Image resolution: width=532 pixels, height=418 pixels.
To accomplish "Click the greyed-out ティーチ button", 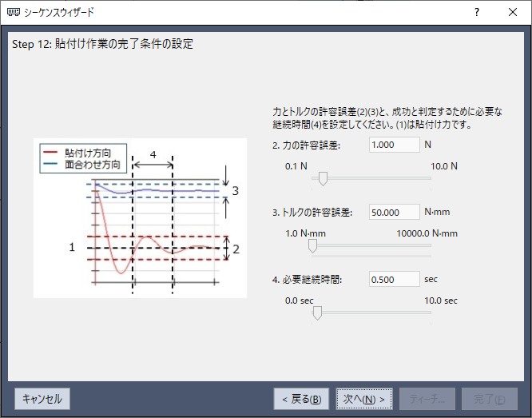I will pyautogui.click(x=427, y=398).
